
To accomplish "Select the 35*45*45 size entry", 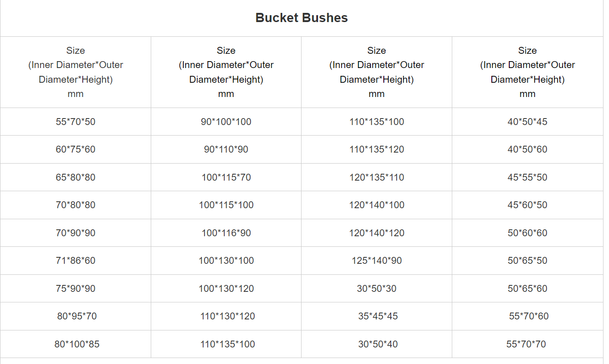I will coord(378,316).
